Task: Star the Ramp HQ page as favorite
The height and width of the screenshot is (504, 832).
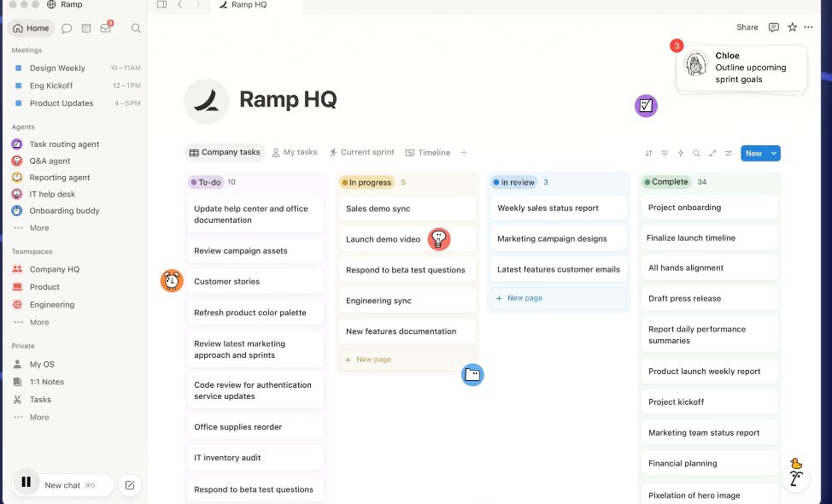Action: click(x=792, y=27)
